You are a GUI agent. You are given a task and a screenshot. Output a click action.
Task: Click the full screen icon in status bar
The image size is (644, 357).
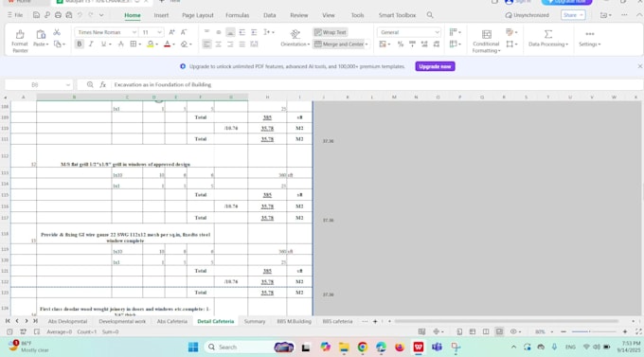638,331
